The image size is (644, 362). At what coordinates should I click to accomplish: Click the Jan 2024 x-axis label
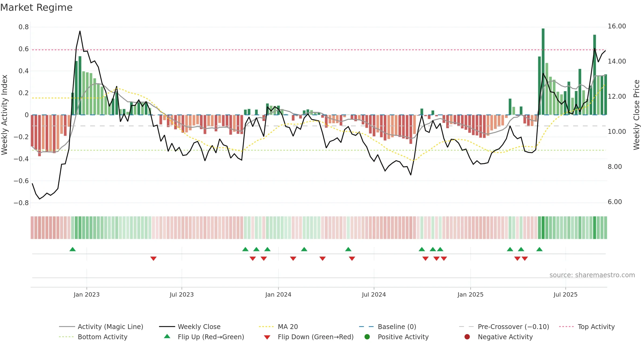point(278,295)
